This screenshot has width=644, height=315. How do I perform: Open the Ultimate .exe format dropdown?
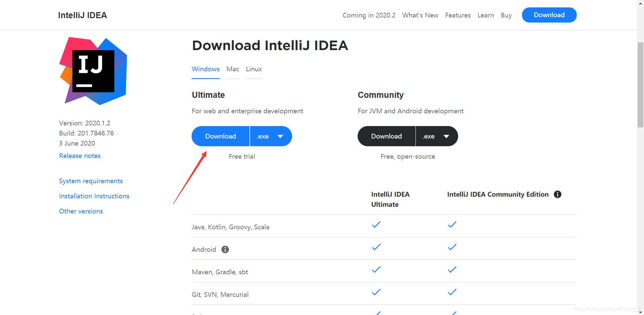click(x=271, y=136)
